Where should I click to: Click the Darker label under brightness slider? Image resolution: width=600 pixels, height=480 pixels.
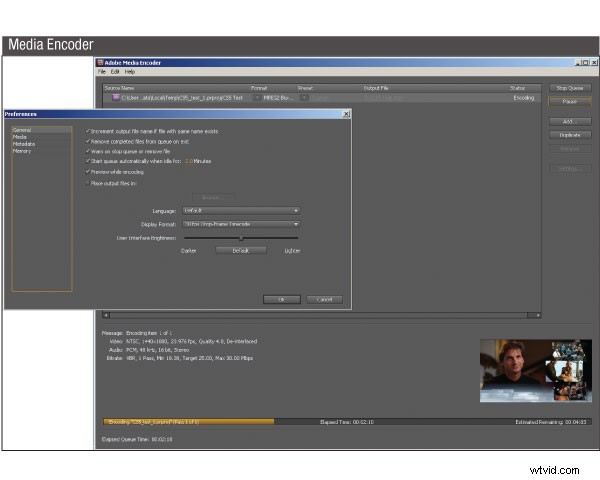(x=189, y=251)
